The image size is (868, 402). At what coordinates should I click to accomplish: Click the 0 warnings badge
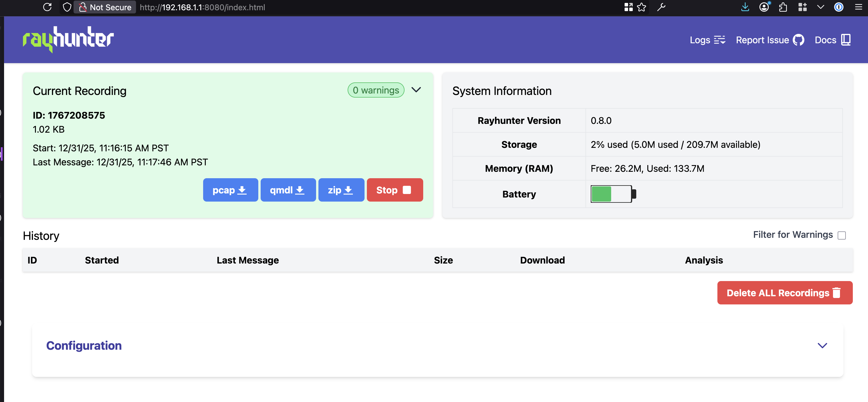pos(376,90)
